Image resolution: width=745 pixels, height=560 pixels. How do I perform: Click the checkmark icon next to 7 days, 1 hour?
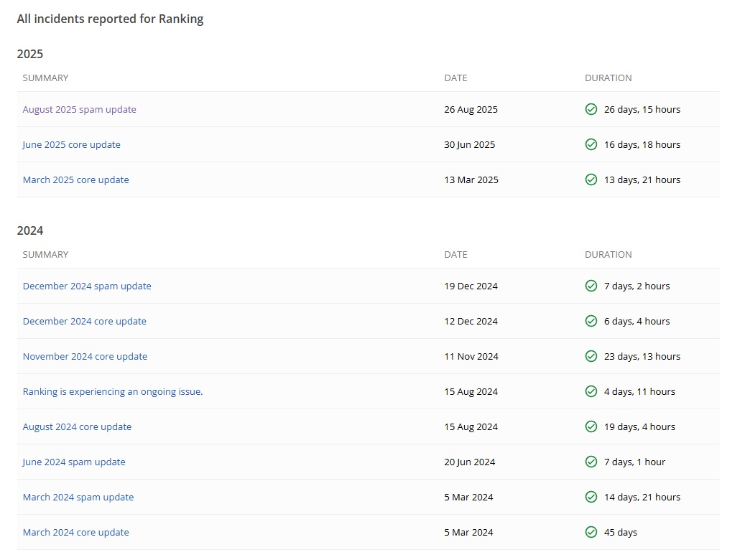pyautogui.click(x=591, y=462)
